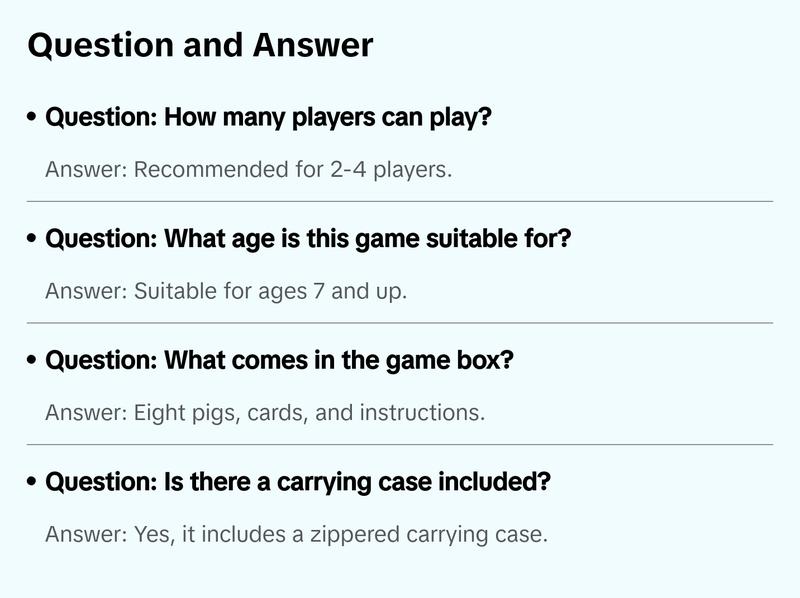800x598 pixels.
Task: Select the question about how many players
Action: point(269,117)
